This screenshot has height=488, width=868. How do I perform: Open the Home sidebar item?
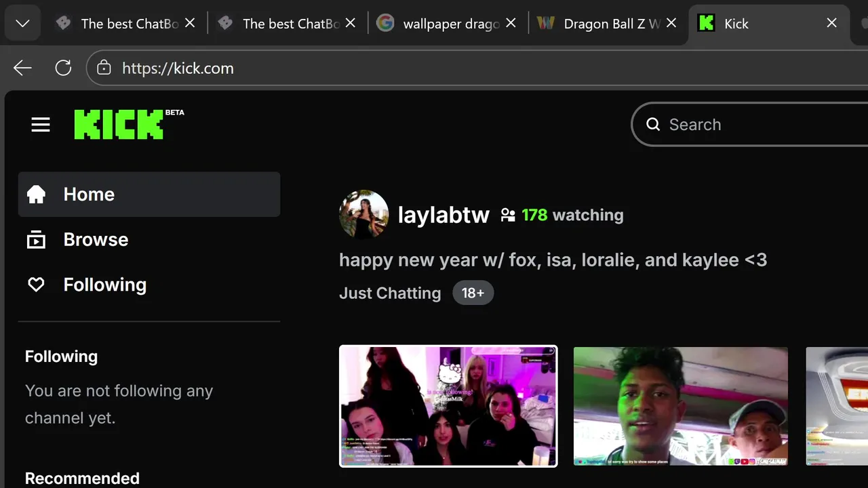click(149, 195)
